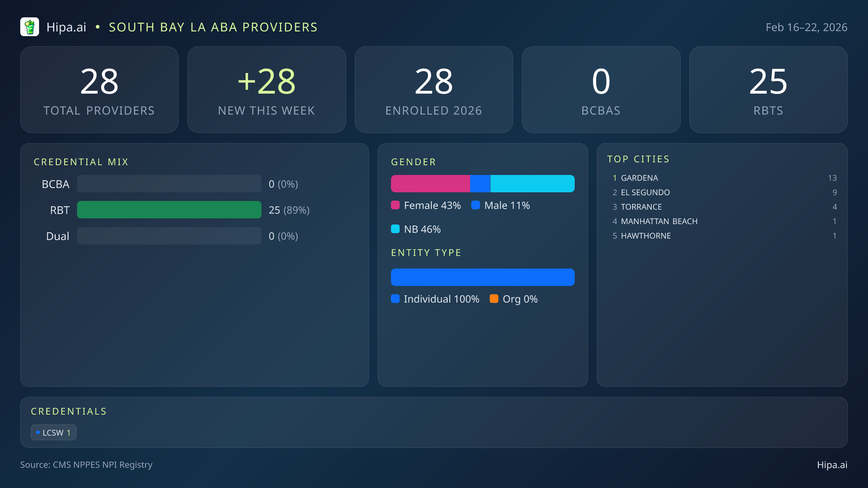Expand the Credentials section

click(69, 411)
